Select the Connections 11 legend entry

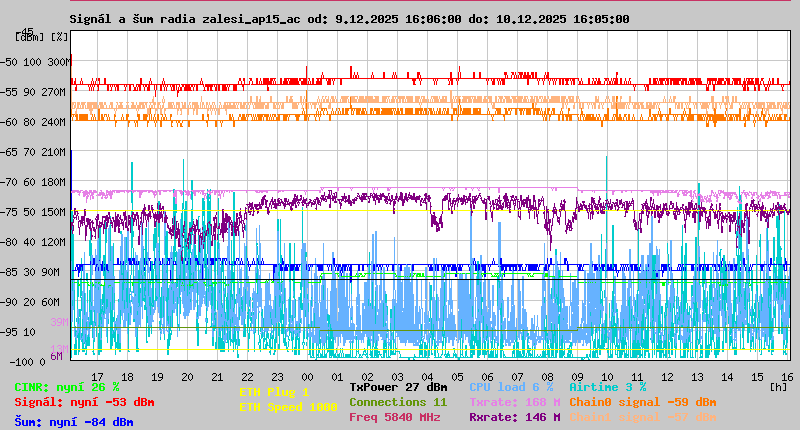pyautogui.click(x=398, y=402)
